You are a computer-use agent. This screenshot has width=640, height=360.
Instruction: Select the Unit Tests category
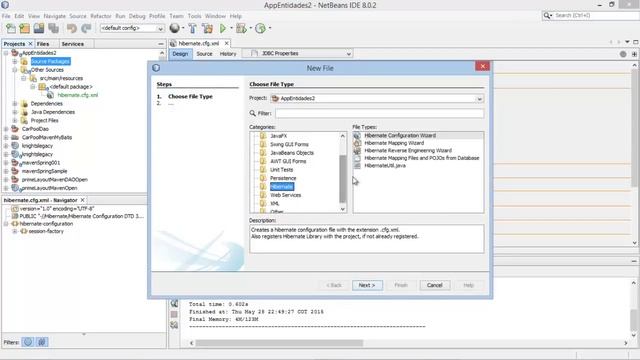pos(281,170)
